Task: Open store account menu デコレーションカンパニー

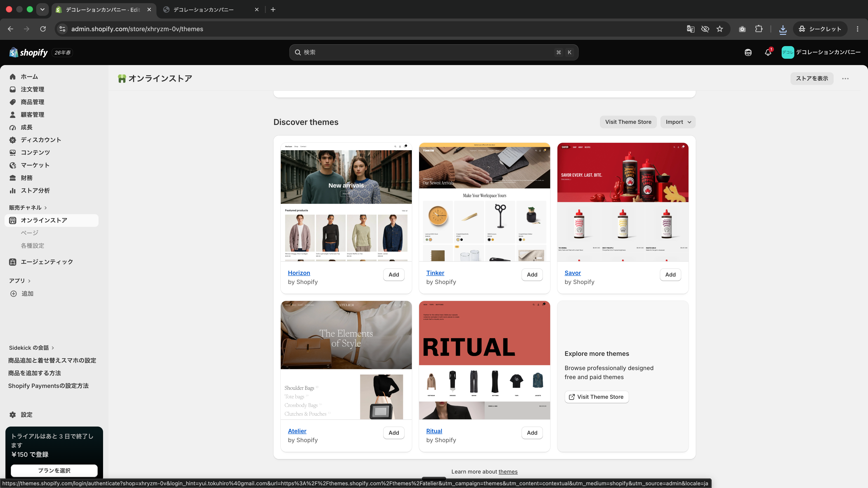Action: (821, 53)
